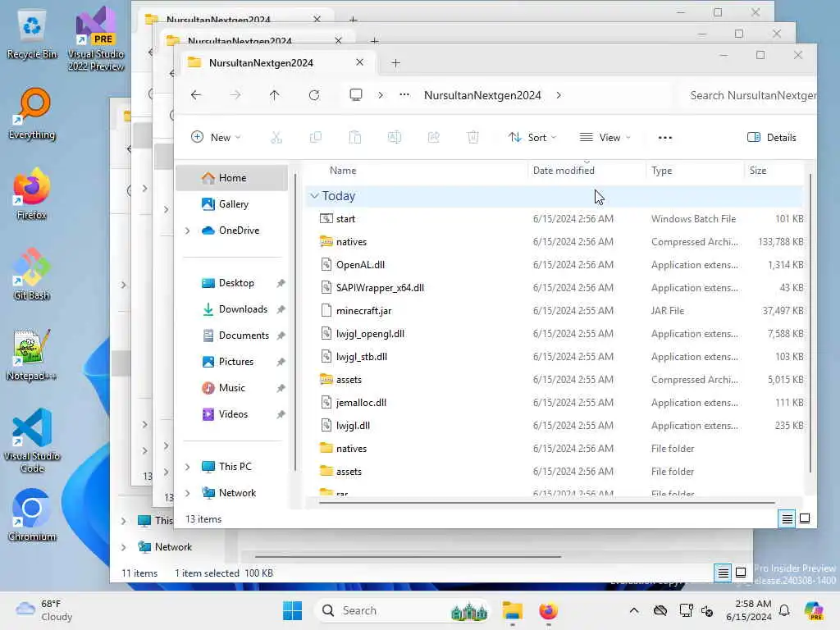840x630 pixels.
Task: Click the Search NursultanNextgen field
Action: [x=748, y=95]
